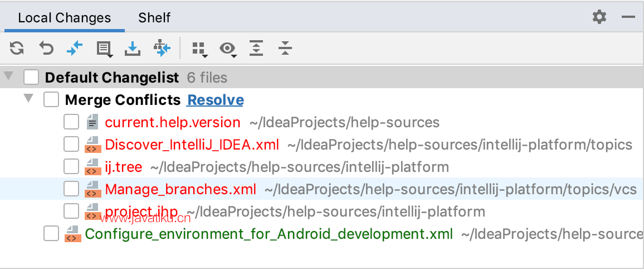
Task: Open the Group By icon dropdown
Action: [x=200, y=49]
